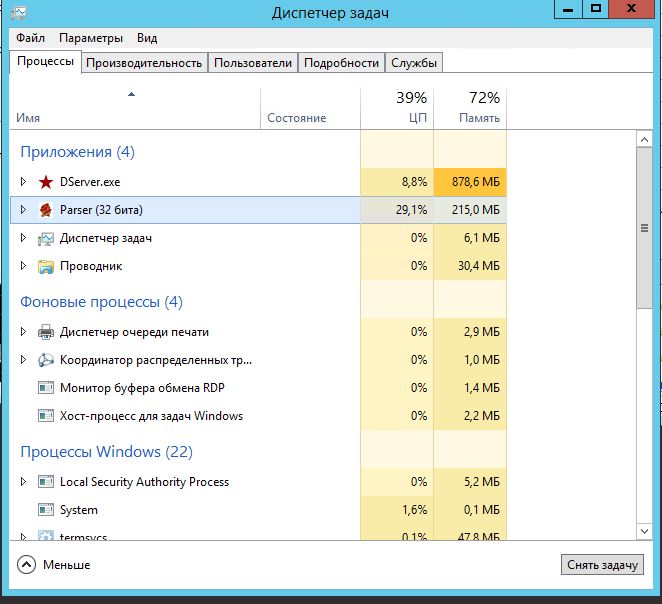Switch to the Пользователи tab

(x=253, y=63)
